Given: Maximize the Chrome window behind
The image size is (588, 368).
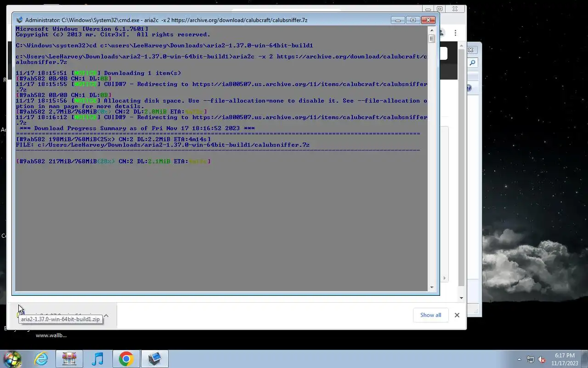Looking at the screenshot, I should pos(440,9).
